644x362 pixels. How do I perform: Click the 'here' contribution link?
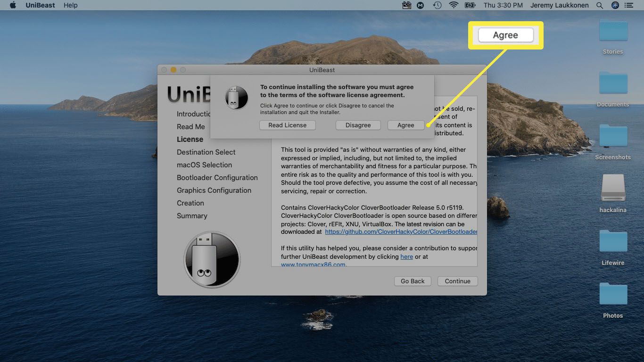tap(406, 256)
